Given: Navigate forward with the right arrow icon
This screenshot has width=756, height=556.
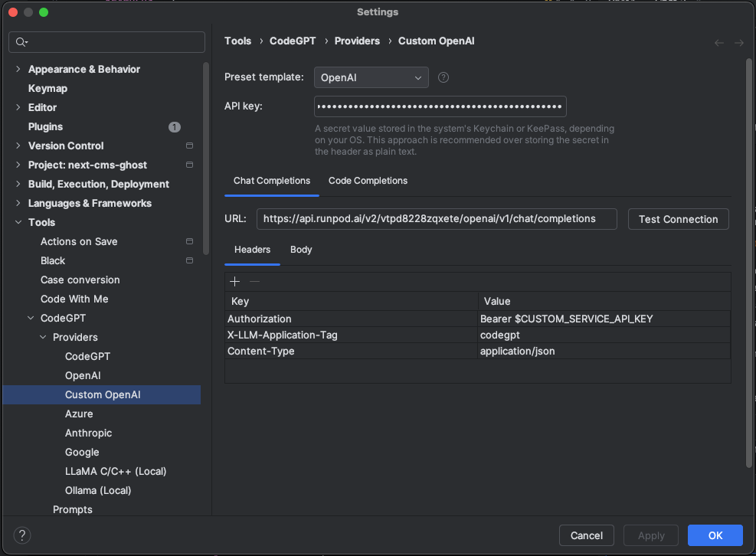Looking at the screenshot, I should pos(738,42).
